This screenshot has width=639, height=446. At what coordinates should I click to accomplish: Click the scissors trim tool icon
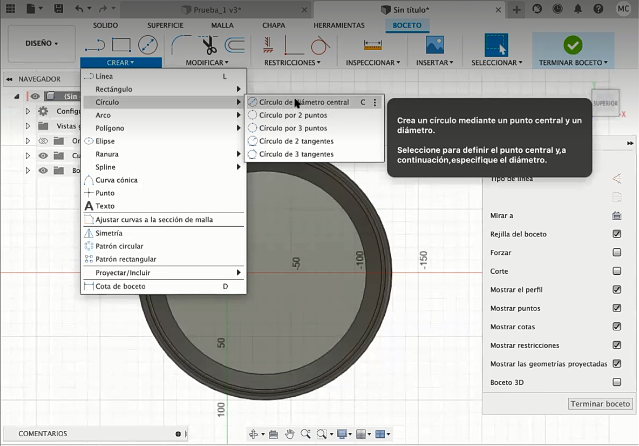pyautogui.click(x=208, y=44)
